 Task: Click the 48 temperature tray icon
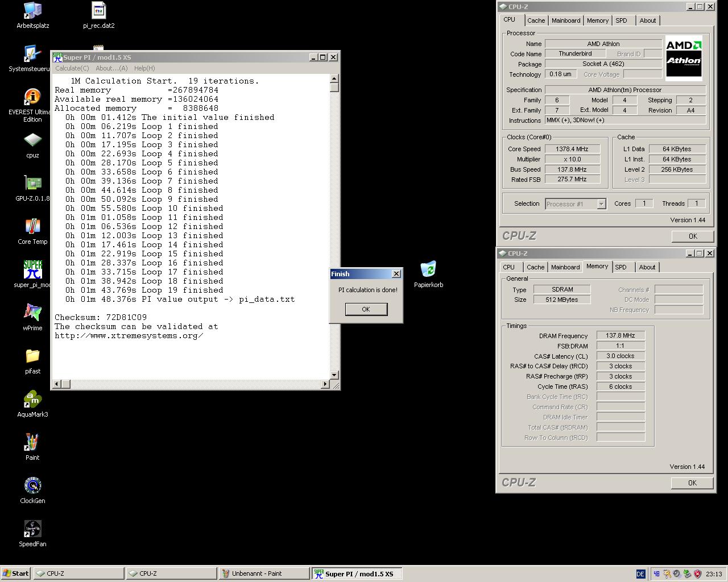(x=656, y=574)
